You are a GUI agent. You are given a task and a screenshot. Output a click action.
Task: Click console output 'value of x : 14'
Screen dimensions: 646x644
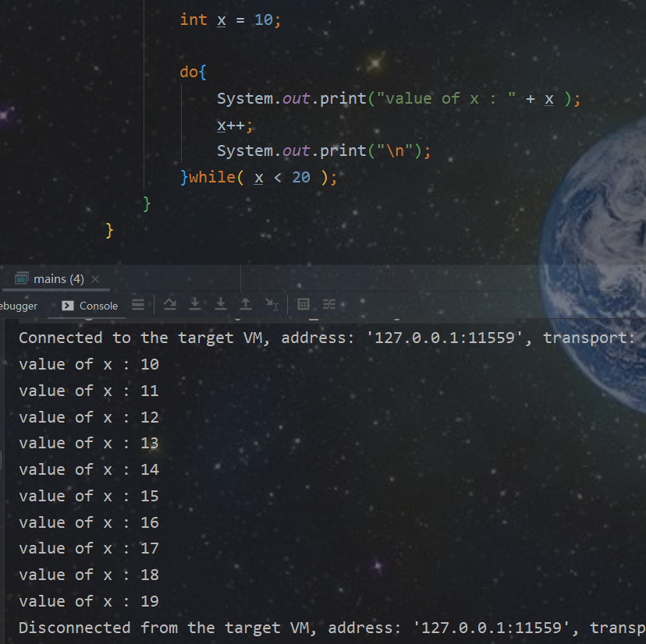(x=89, y=469)
